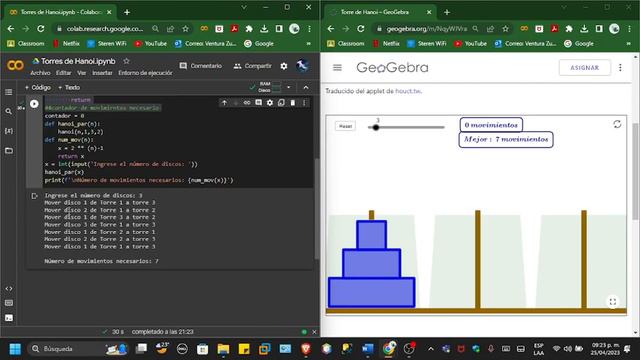Open Insertar menu in Colab
Image resolution: width=640 pixels, height=360 pixels.
point(102,73)
